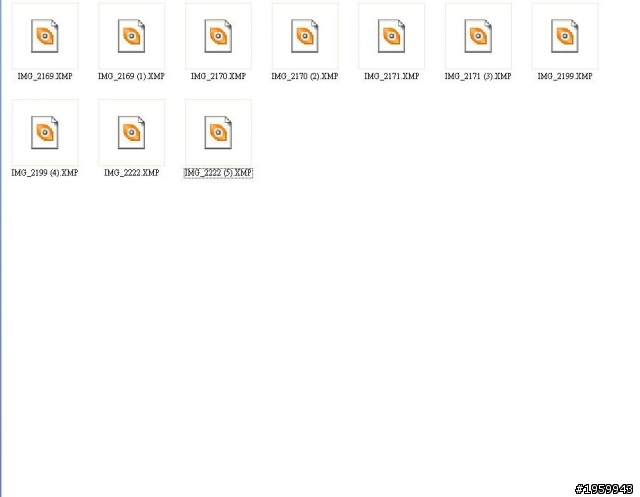Click the file name text IMG_2170.XMP

218,76
